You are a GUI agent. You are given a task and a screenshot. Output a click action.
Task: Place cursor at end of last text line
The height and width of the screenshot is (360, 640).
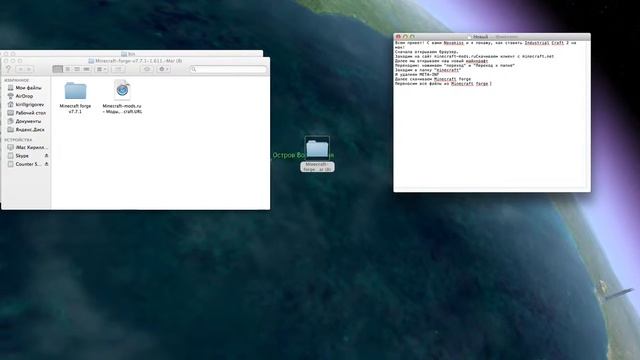point(491,84)
